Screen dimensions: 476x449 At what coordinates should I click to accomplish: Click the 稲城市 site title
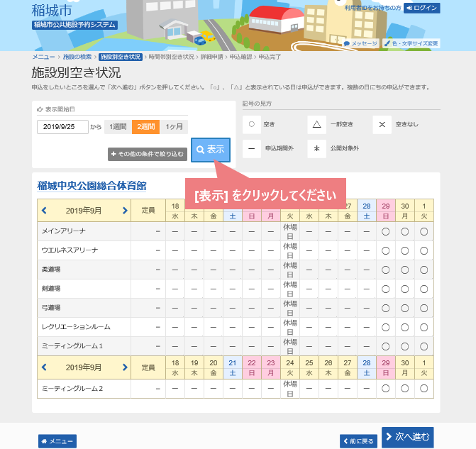click(52, 11)
